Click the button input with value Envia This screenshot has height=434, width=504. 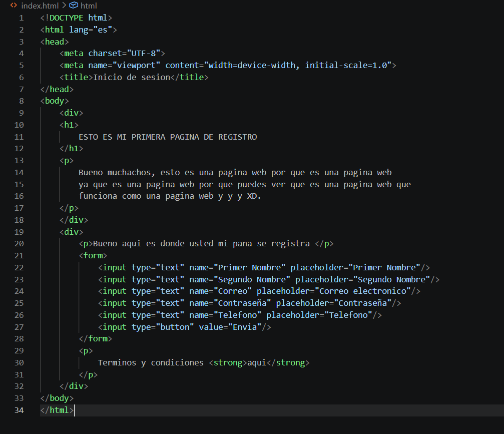click(x=185, y=327)
